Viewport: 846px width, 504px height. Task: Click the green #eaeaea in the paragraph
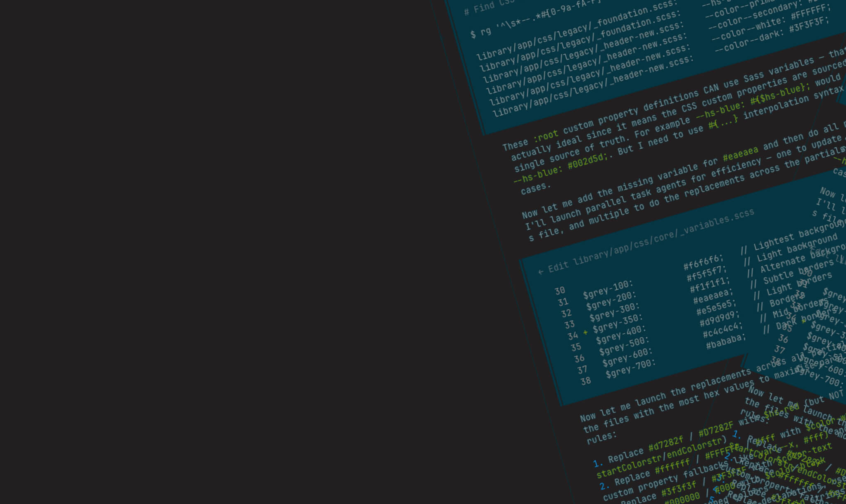tap(740, 154)
